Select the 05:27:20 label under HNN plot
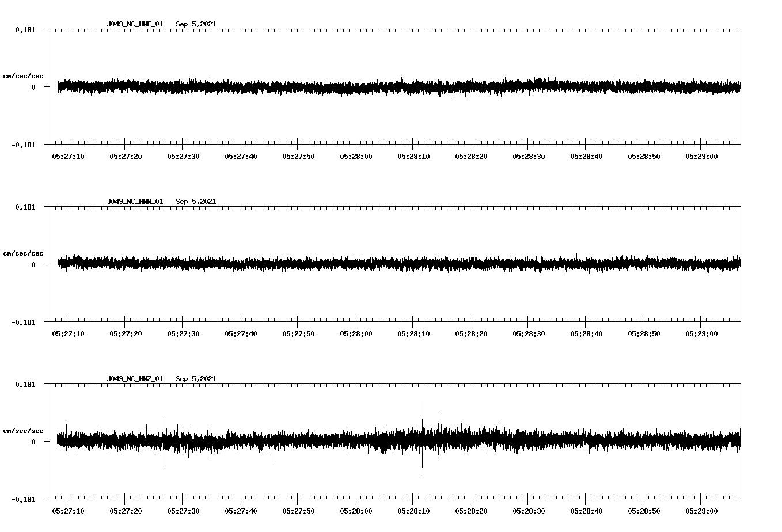782x532 pixels. point(126,333)
